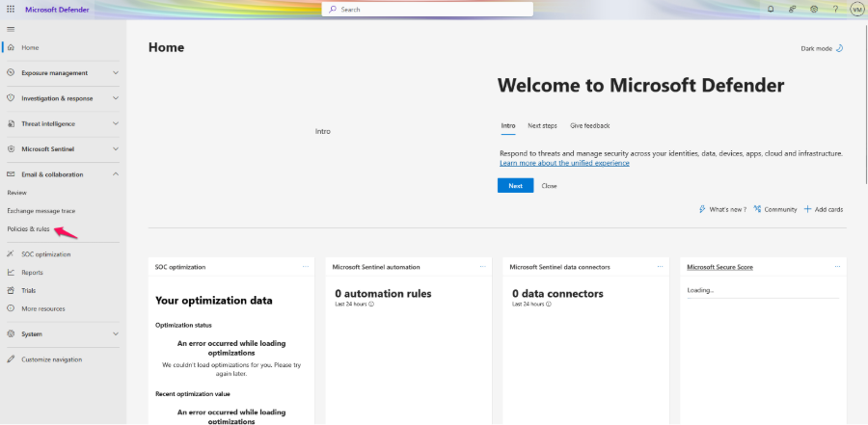Viewport: 868px width, 425px height.
Task: Open Policies & rules in sidebar
Action: (x=28, y=229)
